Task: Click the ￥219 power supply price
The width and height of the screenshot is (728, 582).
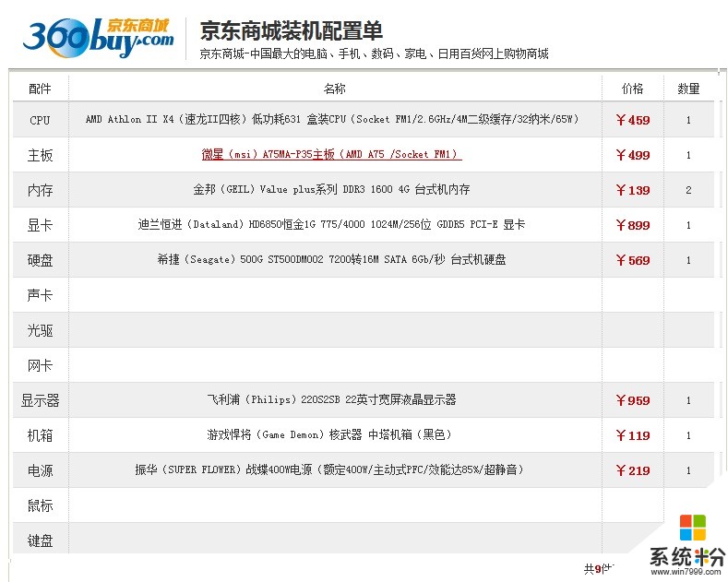Action: tap(632, 470)
